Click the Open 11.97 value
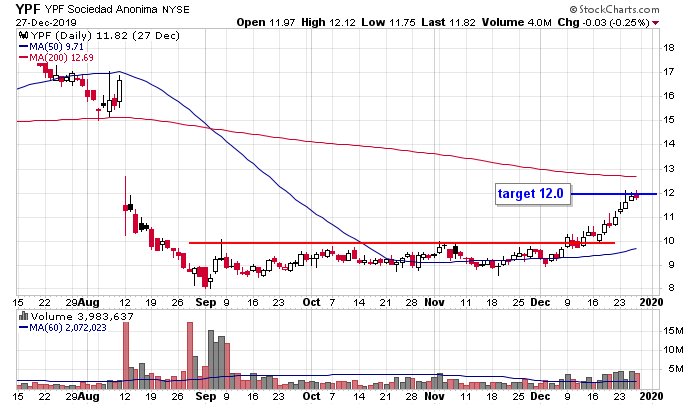700x405 pixels. click(266, 22)
